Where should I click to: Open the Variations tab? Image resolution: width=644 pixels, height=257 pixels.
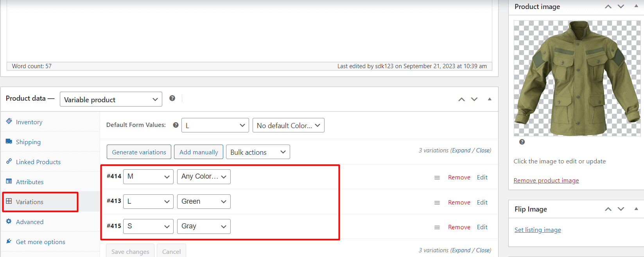30,202
